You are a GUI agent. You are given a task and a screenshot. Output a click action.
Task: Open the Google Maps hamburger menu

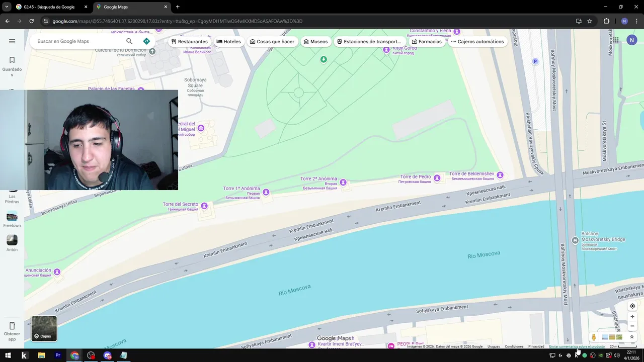12,41
